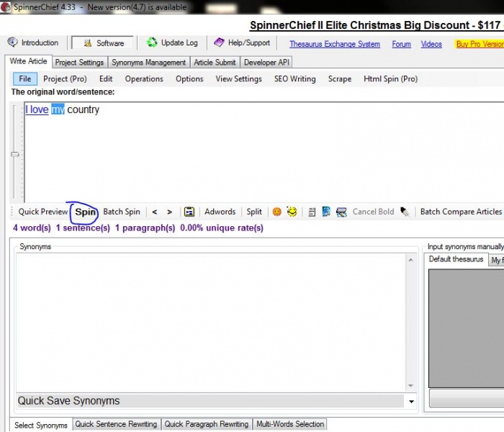Click the orange sun face icon
The height and width of the screenshot is (432, 504).
point(276,212)
